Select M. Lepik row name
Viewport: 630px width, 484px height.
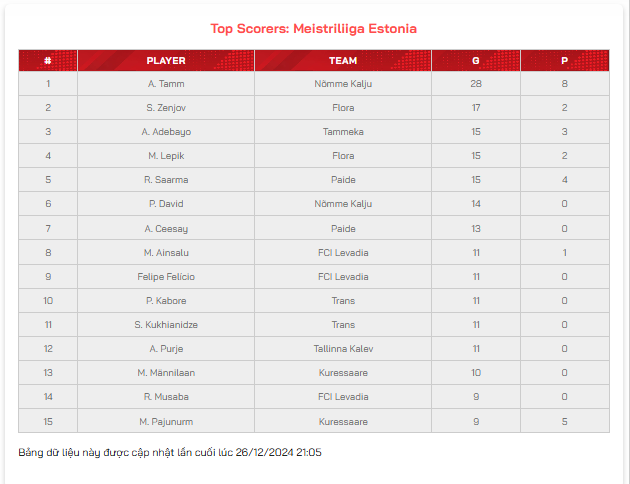[166, 156]
